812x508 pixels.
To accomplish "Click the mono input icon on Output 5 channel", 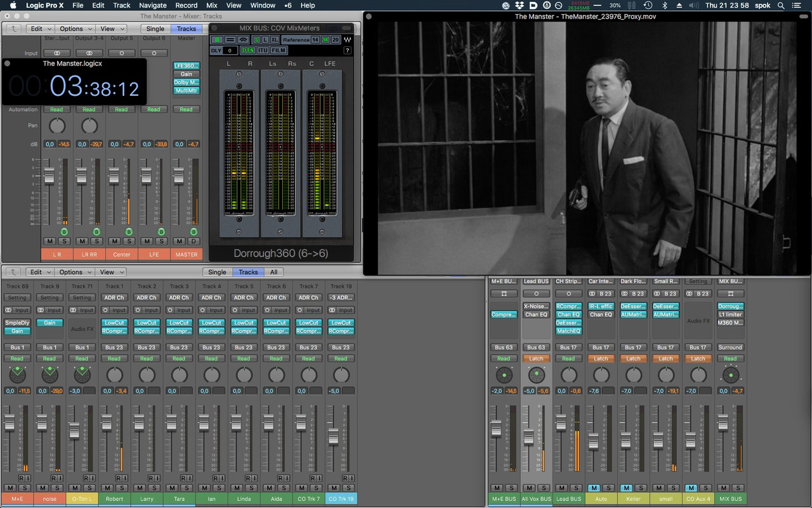I will pyautogui.click(x=121, y=53).
